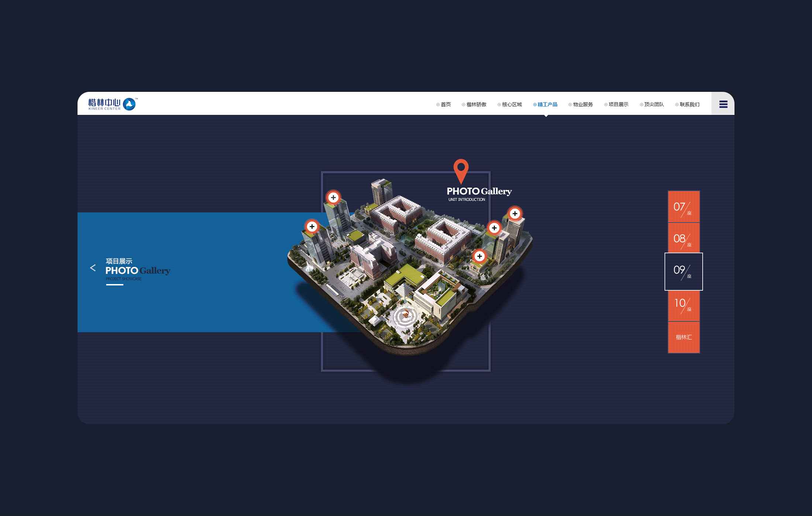The image size is (812, 516).
Task: Select building 08座 tile
Action: pos(684,238)
